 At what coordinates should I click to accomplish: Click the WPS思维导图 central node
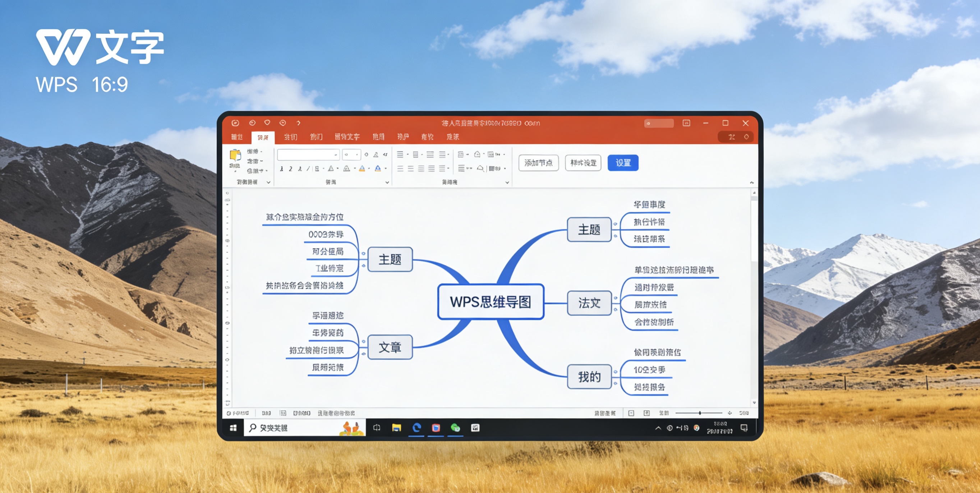click(491, 302)
